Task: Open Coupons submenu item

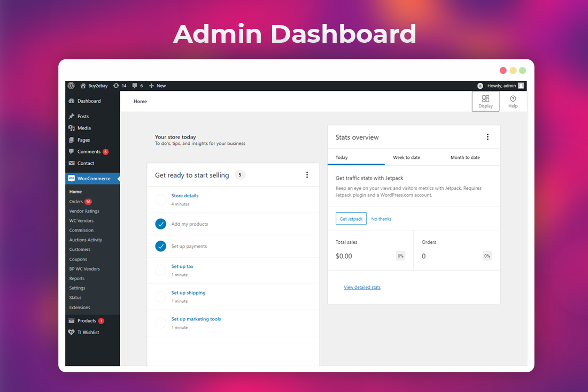Action: coord(78,259)
